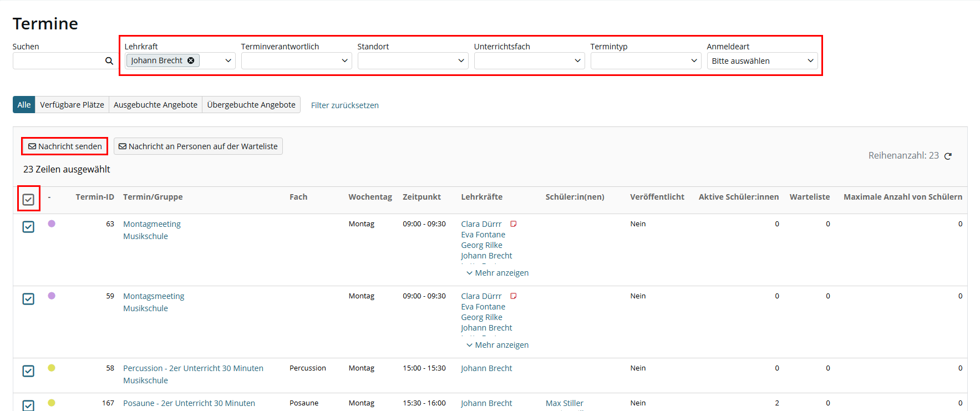Click the note icon beside Clara Dürrr in Montagmeeting row
Viewport: 980px width, 411px height.
tap(514, 224)
